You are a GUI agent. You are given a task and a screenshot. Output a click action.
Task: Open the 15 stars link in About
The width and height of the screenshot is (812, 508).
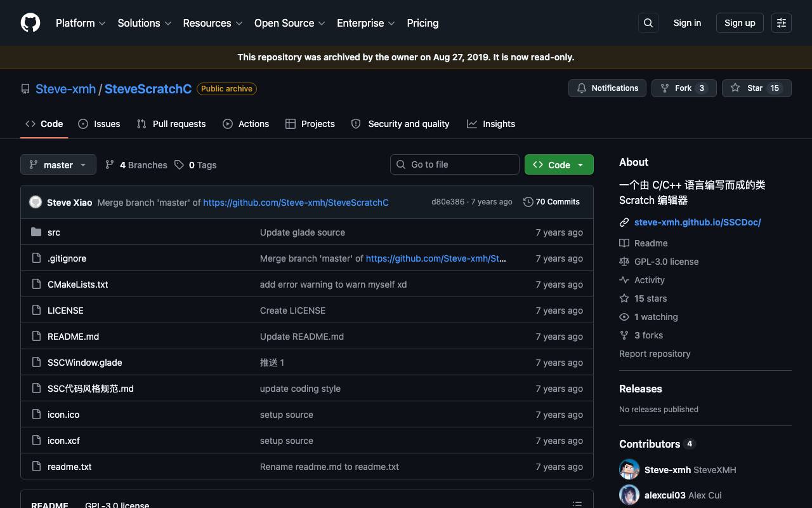(651, 298)
